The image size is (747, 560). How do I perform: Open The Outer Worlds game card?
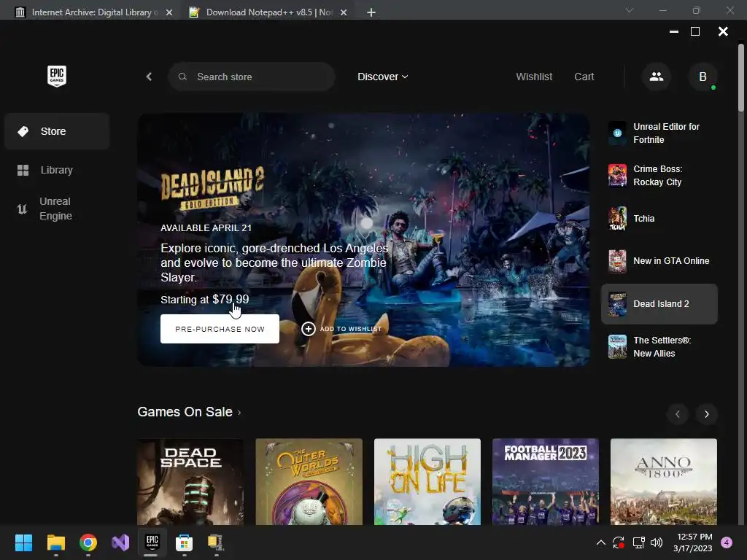point(309,481)
